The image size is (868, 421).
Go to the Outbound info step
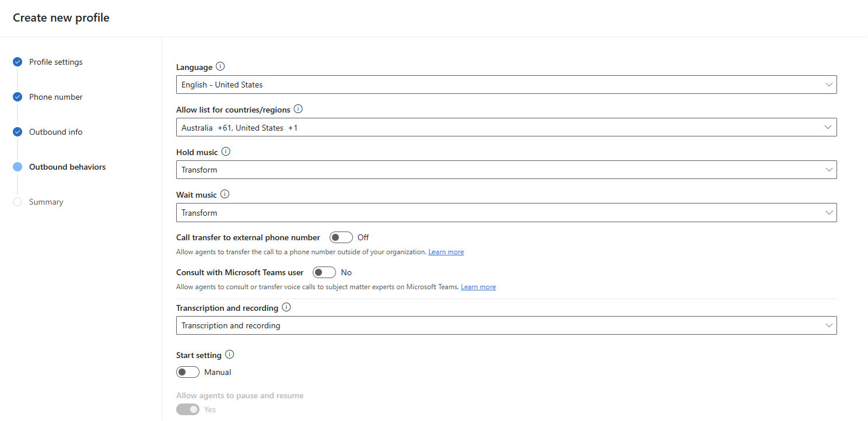(56, 132)
